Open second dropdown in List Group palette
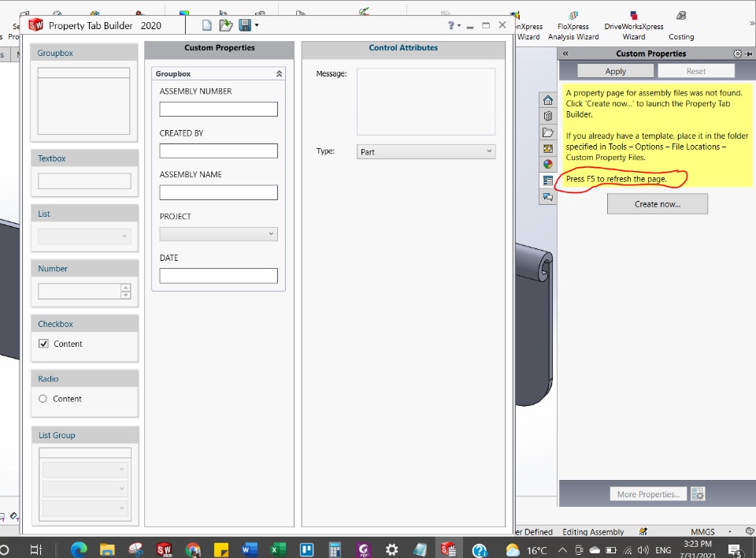Image resolution: width=756 pixels, height=558 pixels. pyautogui.click(x=85, y=489)
